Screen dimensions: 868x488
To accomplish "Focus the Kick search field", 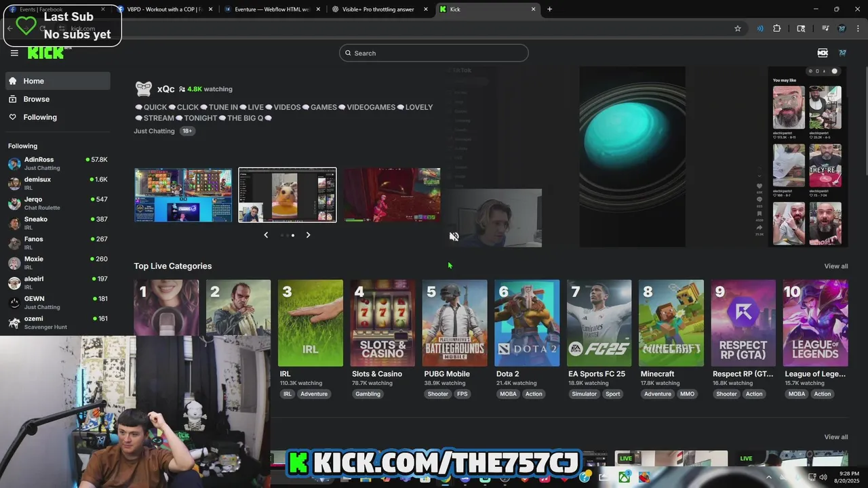I will coord(434,53).
